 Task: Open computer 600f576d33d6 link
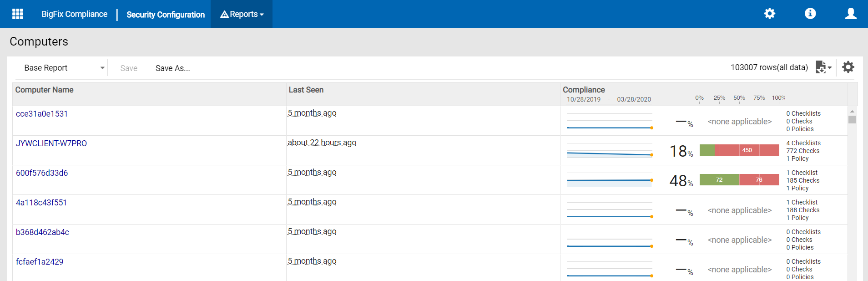pyautogui.click(x=42, y=173)
